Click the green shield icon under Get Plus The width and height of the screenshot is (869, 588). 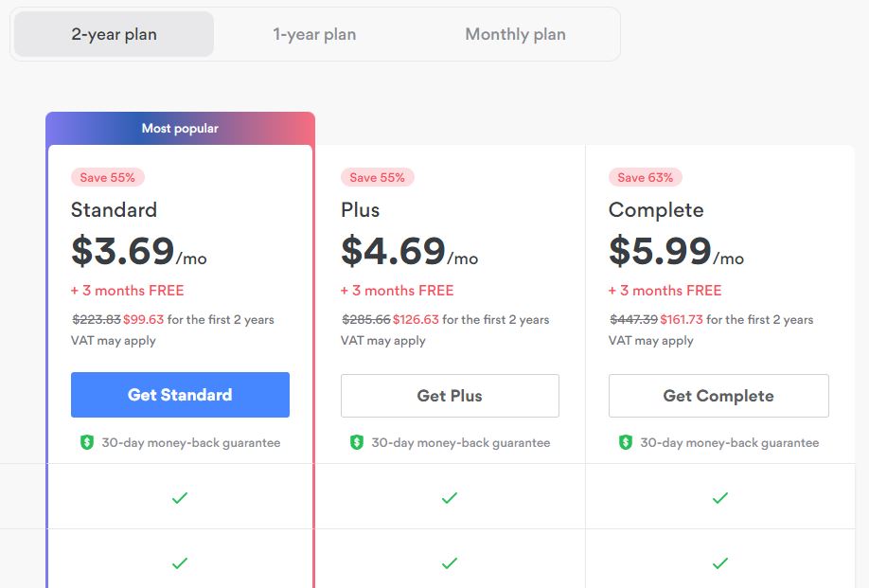pos(356,442)
